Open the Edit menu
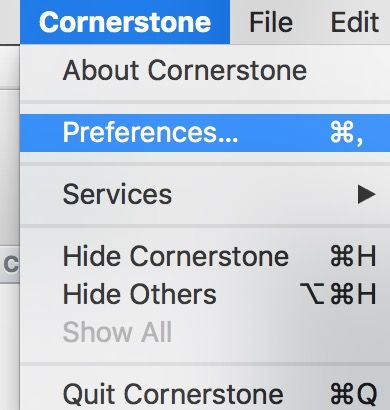This screenshot has height=410, width=390. (x=355, y=22)
